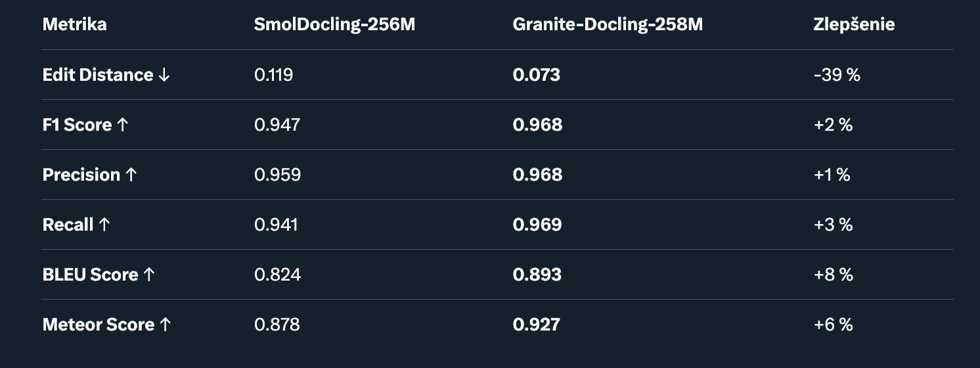Click the bold 0.927 Meteor value
Screen dimensions: 980x368
point(536,325)
